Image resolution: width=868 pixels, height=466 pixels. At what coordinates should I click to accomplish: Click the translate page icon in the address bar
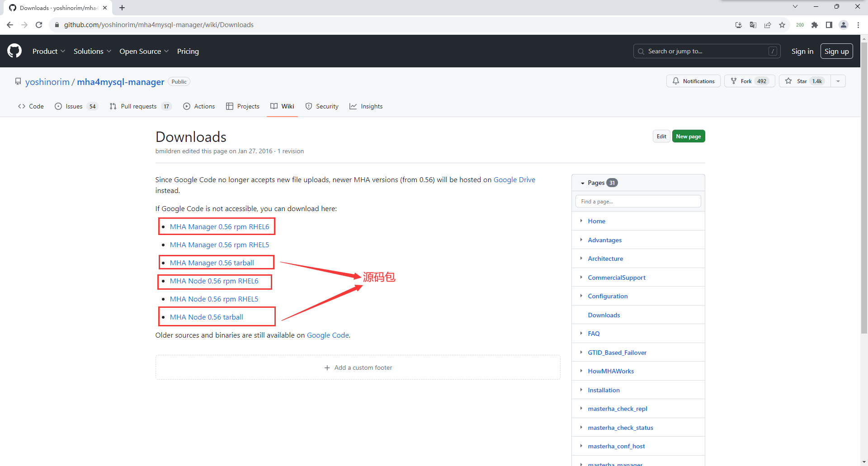[x=753, y=25]
